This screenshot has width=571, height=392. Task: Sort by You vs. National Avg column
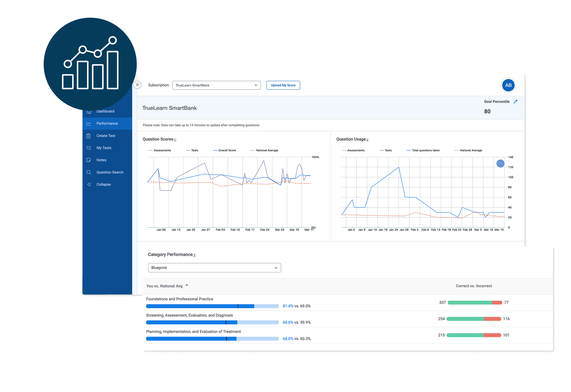pyautogui.click(x=164, y=286)
